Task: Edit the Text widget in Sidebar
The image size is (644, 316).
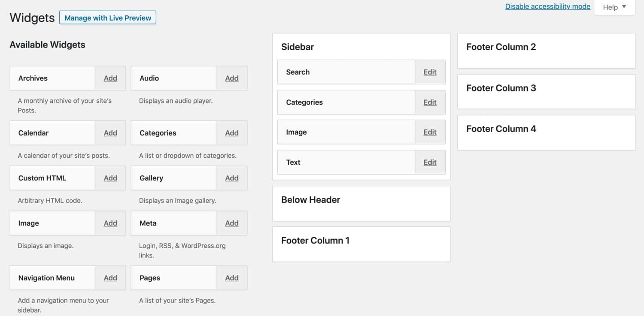Action: point(430,162)
